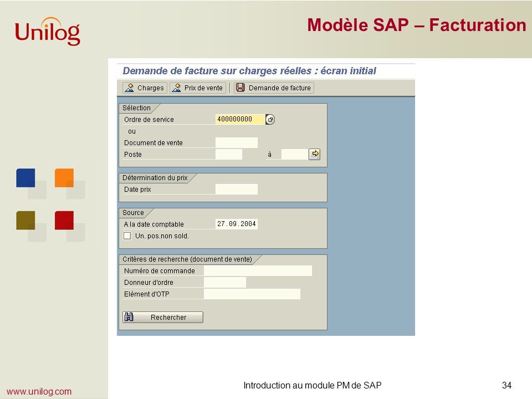Viewport: 532px width, 399px height.
Task: Click the Sélection group header
Action: coord(136,108)
